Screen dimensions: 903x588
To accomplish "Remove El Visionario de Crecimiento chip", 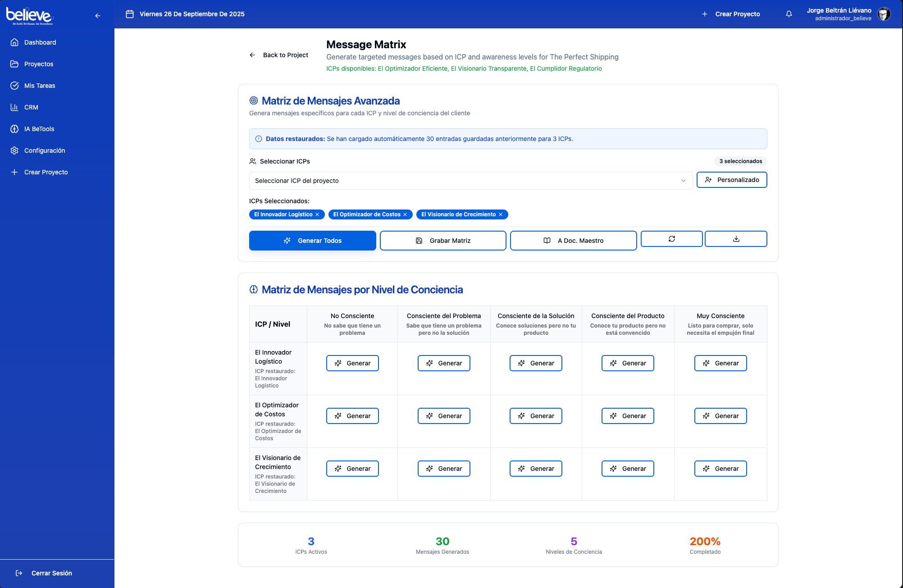I will pyautogui.click(x=501, y=214).
